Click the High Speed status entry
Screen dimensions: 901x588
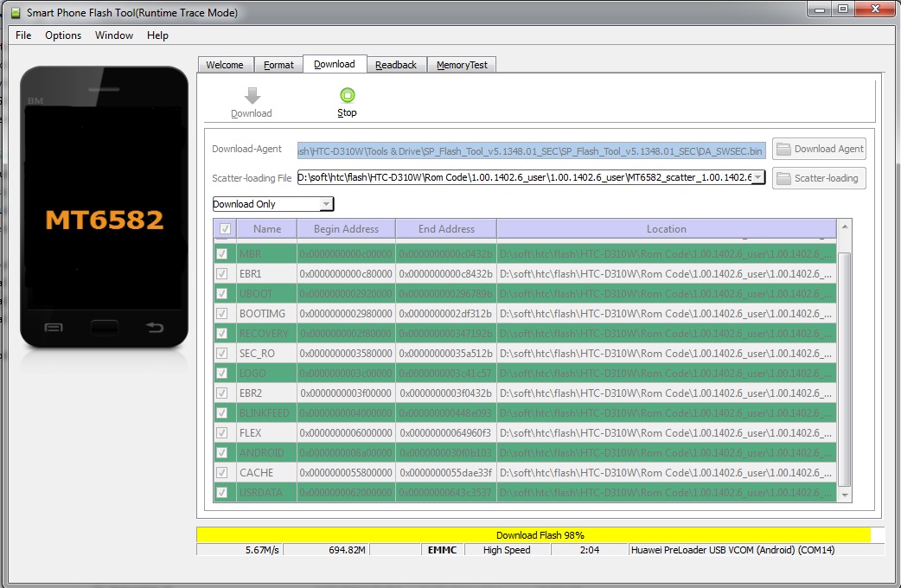pyautogui.click(x=507, y=550)
